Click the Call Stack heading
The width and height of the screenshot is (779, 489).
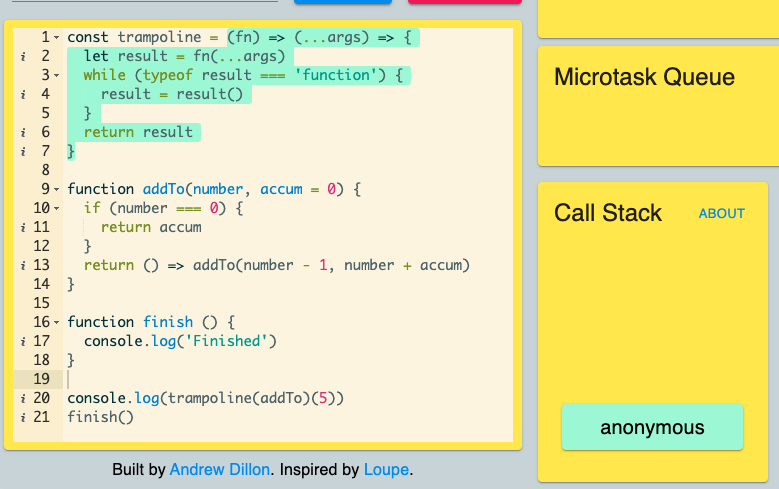pos(608,213)
